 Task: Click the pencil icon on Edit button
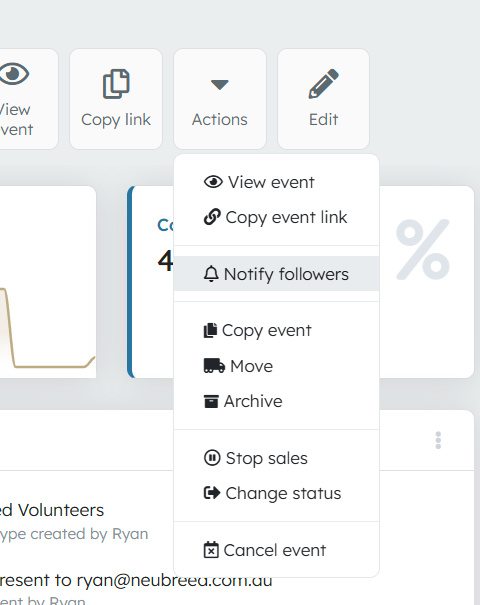click(x=323, y=84)
